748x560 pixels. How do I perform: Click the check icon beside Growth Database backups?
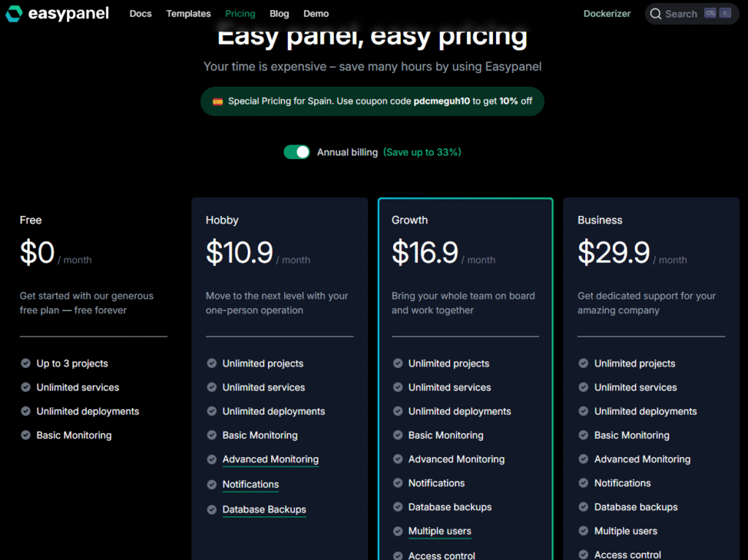click(398, 507)
